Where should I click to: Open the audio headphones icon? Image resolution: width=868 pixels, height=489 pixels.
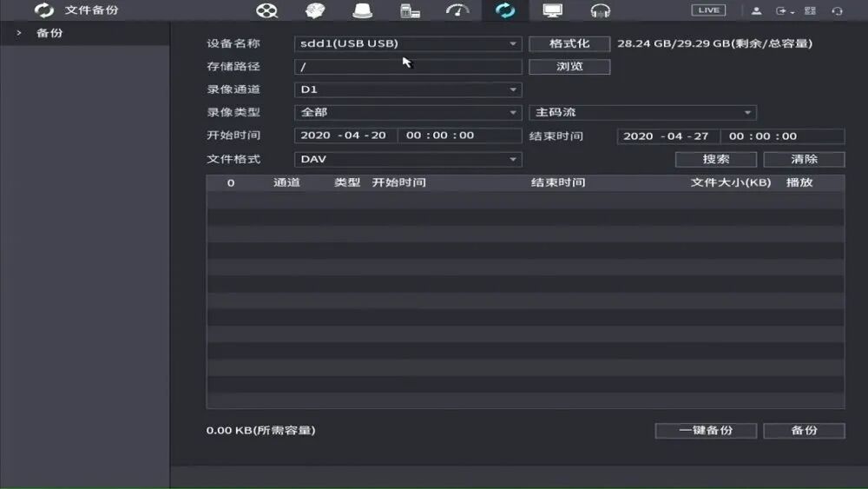click(600, 10)
